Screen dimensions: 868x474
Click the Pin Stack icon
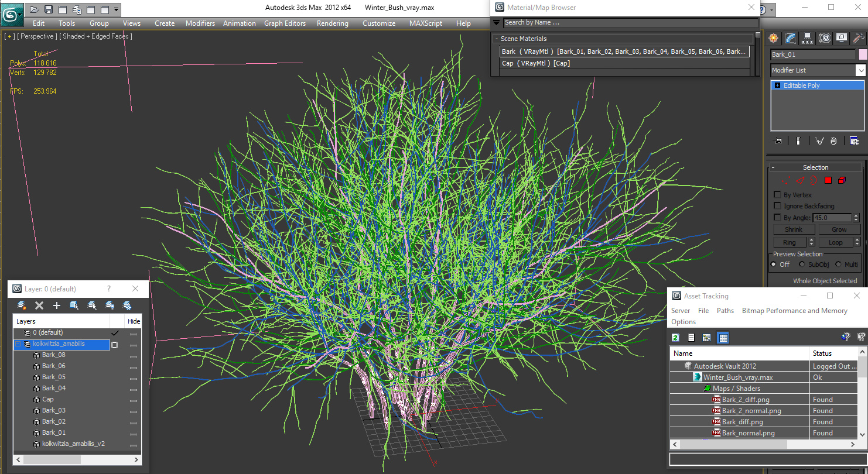coord(778,140)
